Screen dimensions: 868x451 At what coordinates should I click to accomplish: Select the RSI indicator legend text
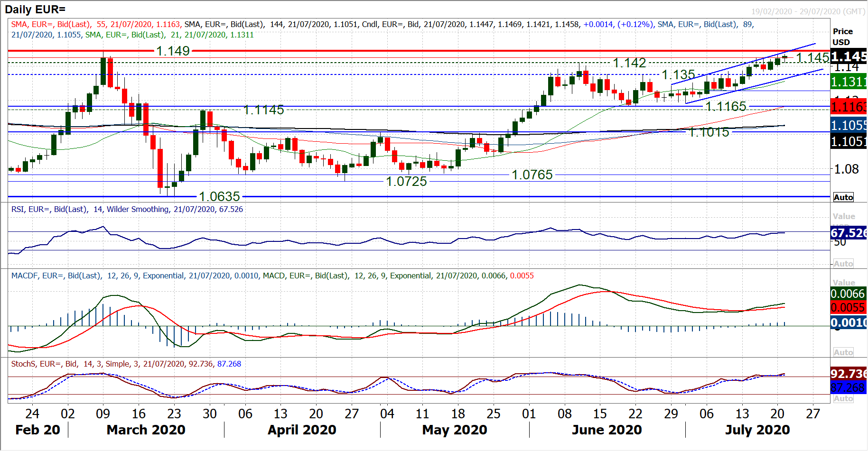(x=127, y=209)
